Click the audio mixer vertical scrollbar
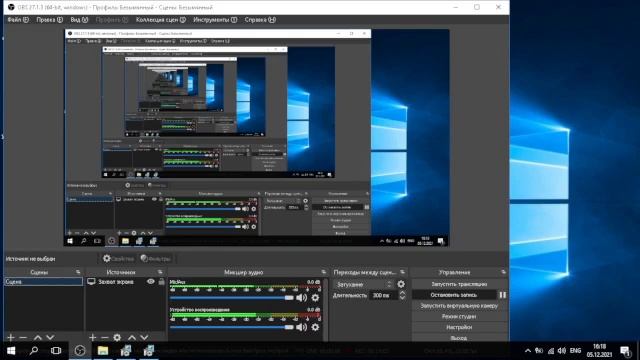Image resolution: width=640 pixels, height=360 pixels. pos(325,309)
